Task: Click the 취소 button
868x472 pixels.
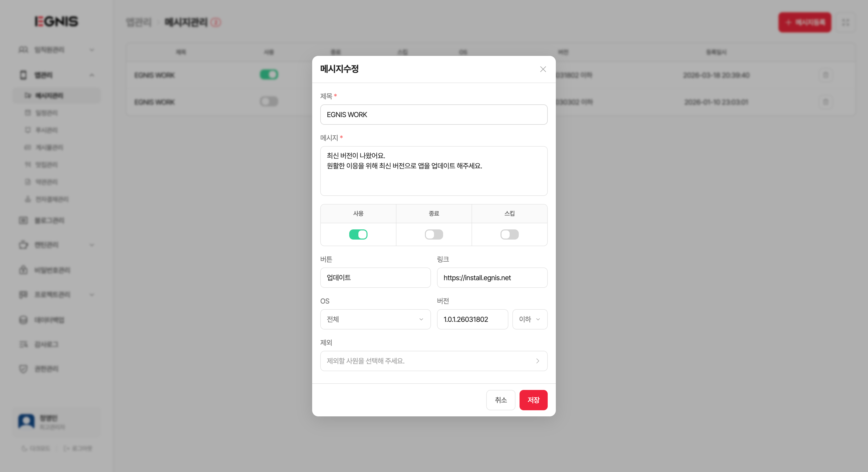Action: pos(501,400)
